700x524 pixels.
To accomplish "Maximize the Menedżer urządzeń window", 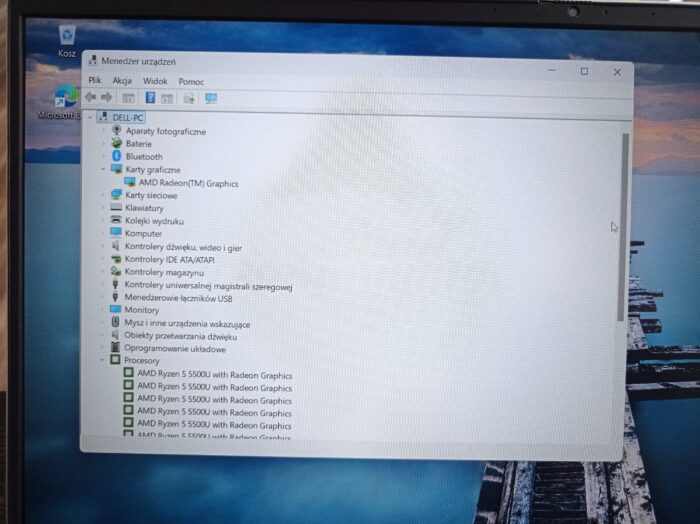I will click(x=584, y=71).
